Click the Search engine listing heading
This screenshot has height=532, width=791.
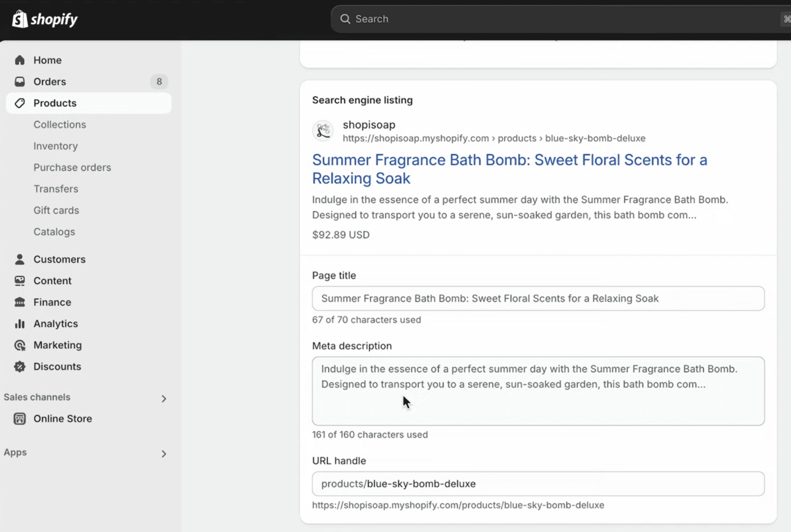362,100
